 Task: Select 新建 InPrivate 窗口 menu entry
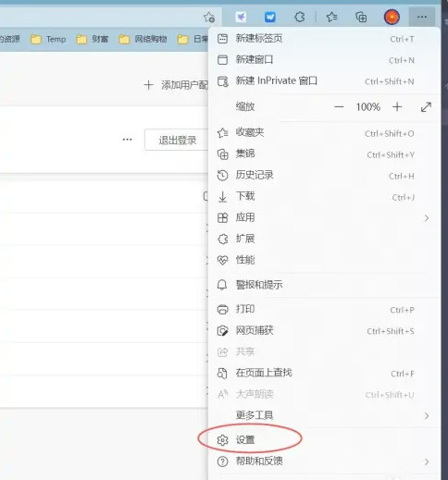pyautogui.click(x=324, y=81)
